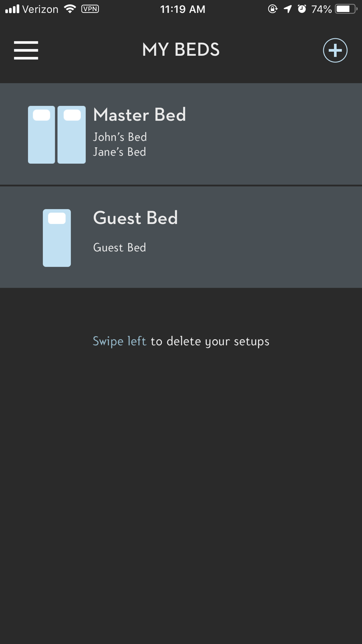362x644 pixels.
Task: Select the Guest Bed subtitle entry
Action: 119,247
